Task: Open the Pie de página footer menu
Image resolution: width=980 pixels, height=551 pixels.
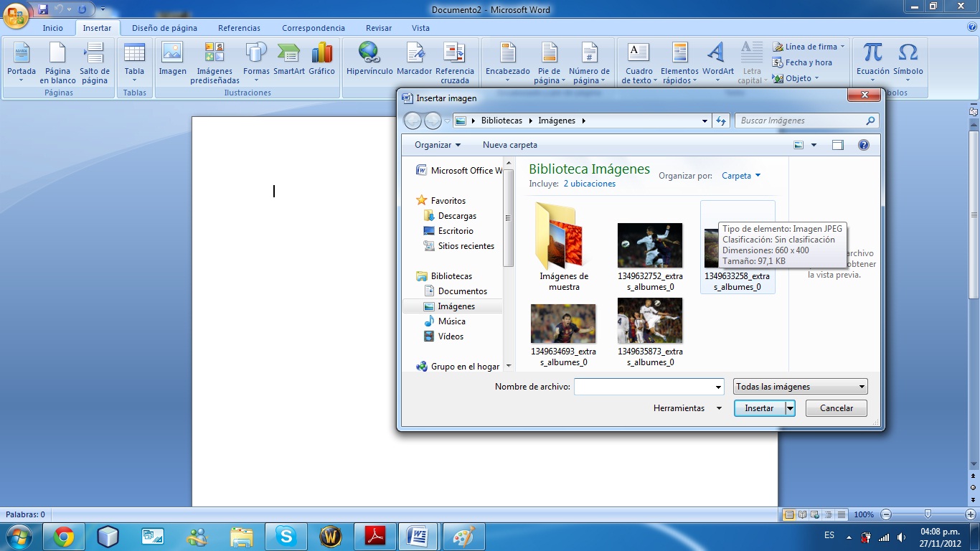Action: click(550, 63)
